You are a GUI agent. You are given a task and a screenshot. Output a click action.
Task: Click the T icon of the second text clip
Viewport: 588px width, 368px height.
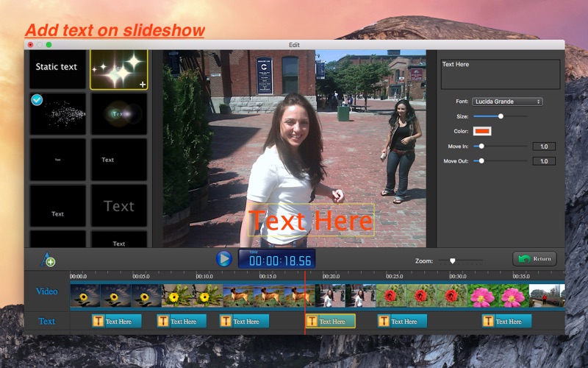coord(162,321)
